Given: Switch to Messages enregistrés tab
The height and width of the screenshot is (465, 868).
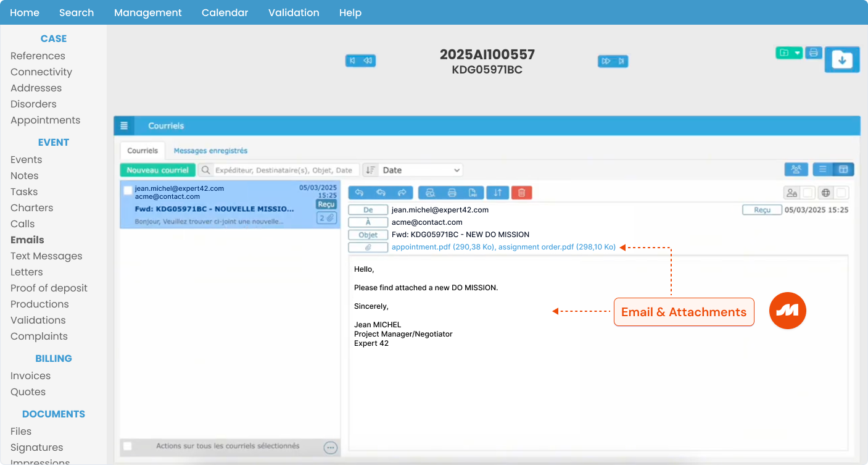Looking at the screenshot, I should [x=210, y=151].
